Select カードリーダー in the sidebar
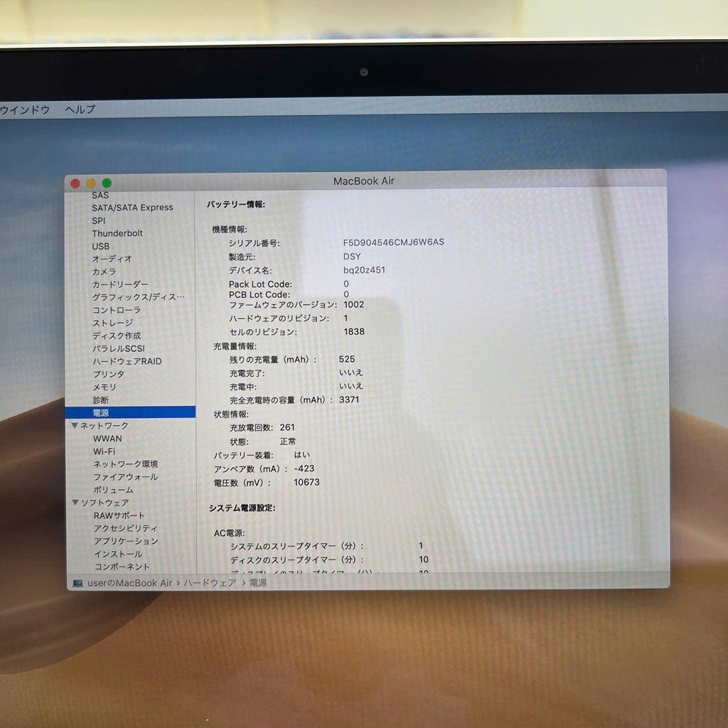The width and height of the screenshot is (728, 728). coord(121,284)
